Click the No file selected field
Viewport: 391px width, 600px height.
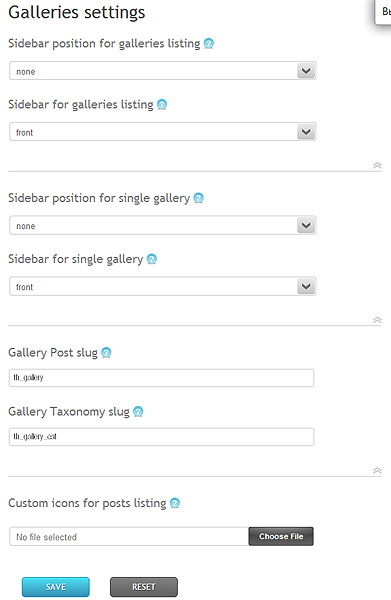[129, 536]
